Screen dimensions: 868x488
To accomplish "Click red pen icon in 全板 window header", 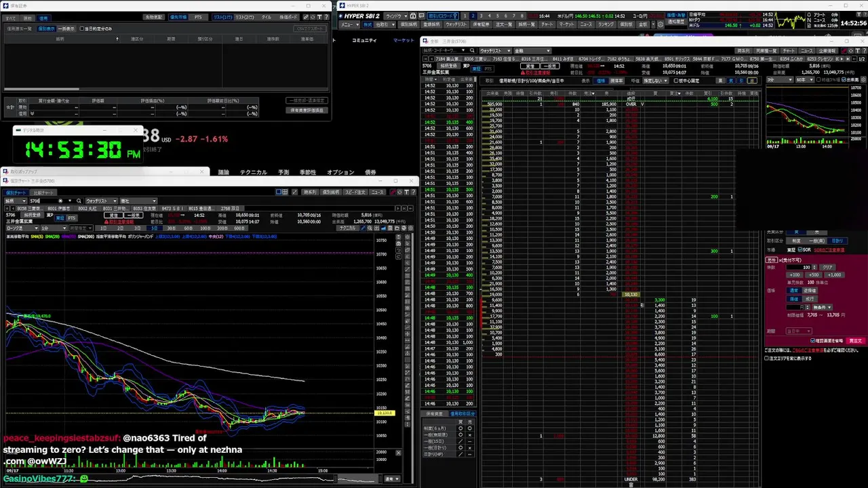I will [844, 50].
